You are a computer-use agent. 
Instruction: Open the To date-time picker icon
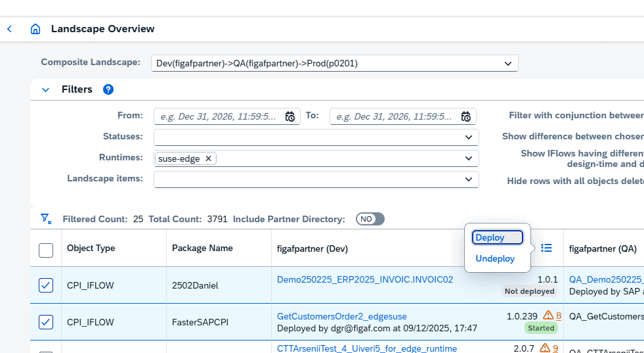point(465,116)
